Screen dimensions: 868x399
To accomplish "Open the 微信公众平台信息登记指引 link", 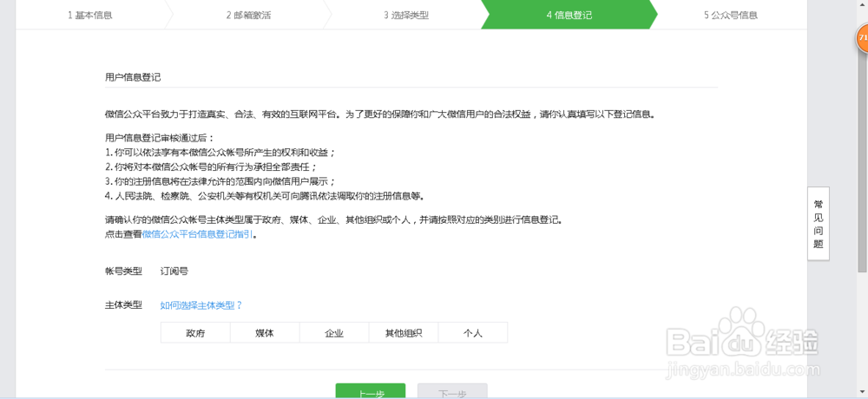I will [x=198, y=234].
